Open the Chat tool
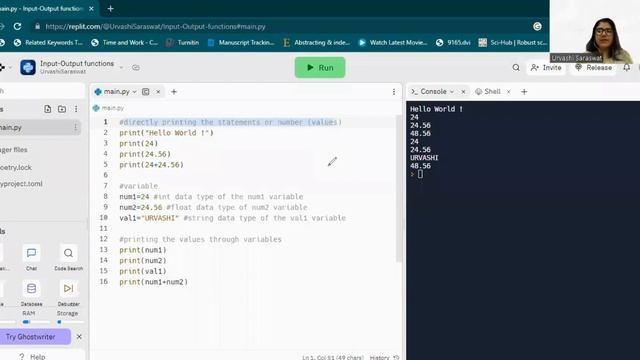The width and height of the screenshot is (640, 360). (31, 258)
